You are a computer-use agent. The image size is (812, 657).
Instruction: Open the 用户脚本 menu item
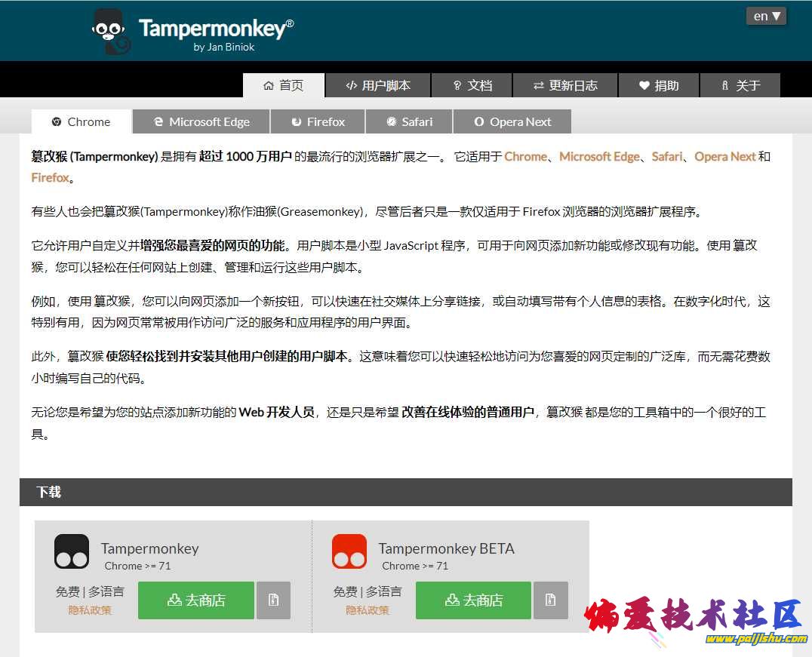pos(378,85)
